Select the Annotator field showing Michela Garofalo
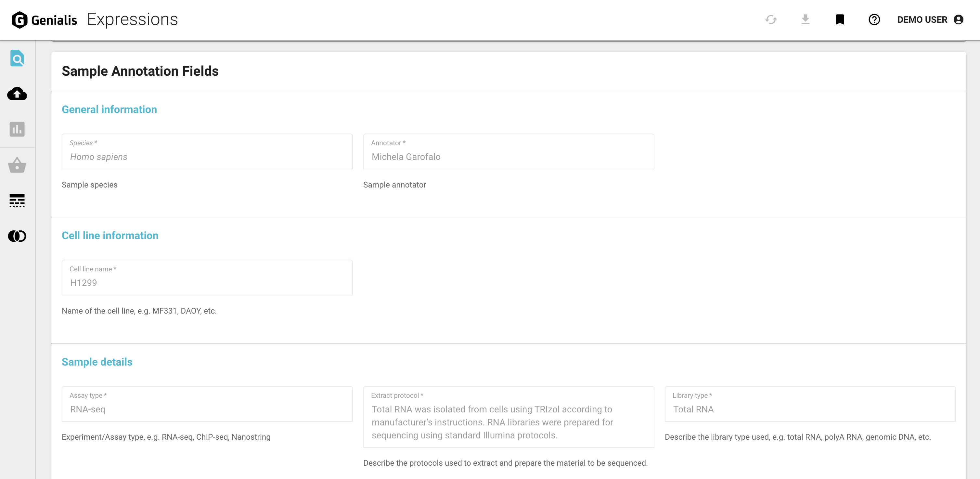This screenshot has width=980, height=479. click(x=509, y=156)
